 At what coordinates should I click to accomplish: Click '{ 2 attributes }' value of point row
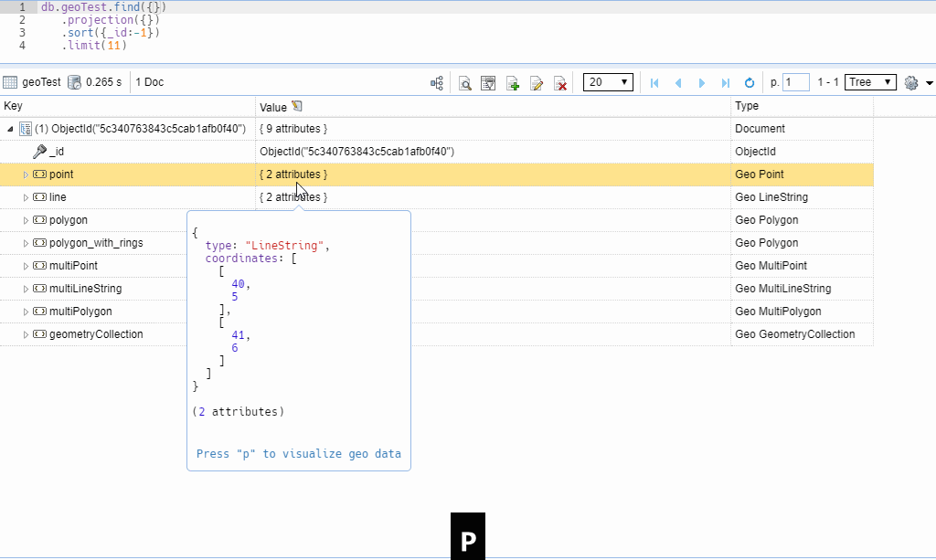click(x=293, y=174)
